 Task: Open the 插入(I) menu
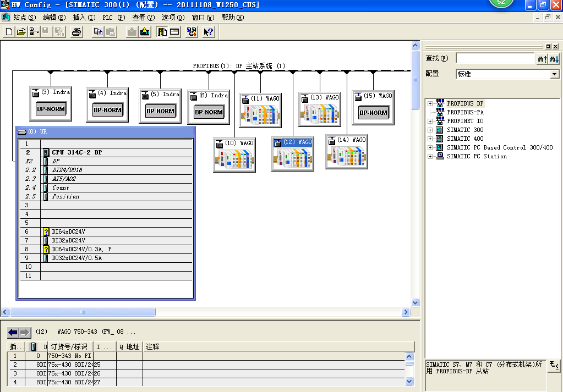pyautogui.click(x=84, y=18)
